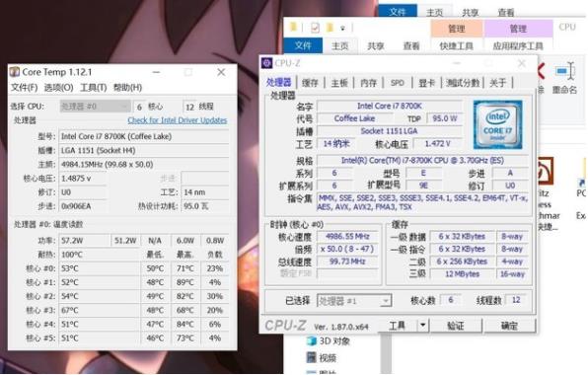
Task: Open the 处理器 #0 CPU selector in Core Temp
Action: pos(95,107)
